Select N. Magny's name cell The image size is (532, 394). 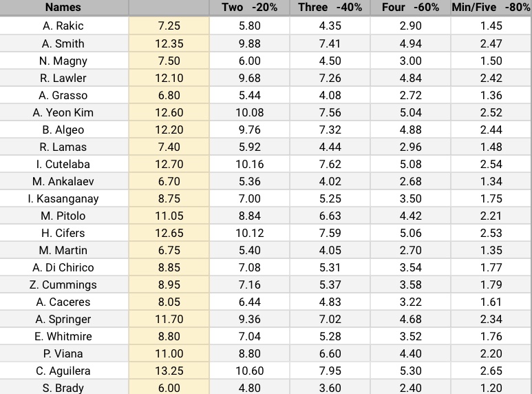[63, 61]
